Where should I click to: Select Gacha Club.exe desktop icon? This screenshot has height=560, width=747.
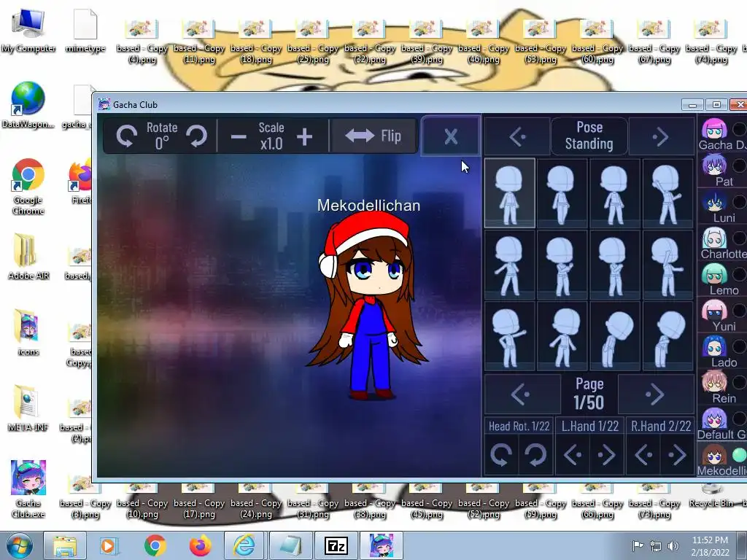[x=28, y=489]
